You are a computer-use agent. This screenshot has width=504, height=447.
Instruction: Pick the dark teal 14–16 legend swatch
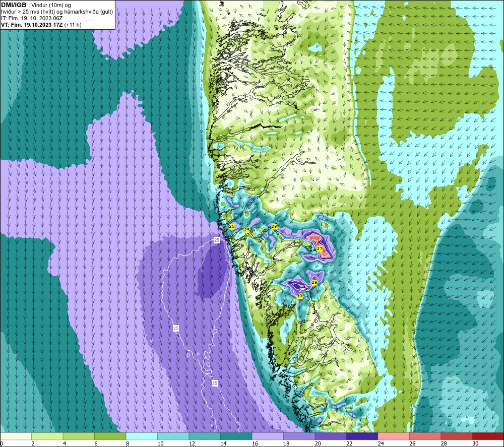tap(236, 436)
